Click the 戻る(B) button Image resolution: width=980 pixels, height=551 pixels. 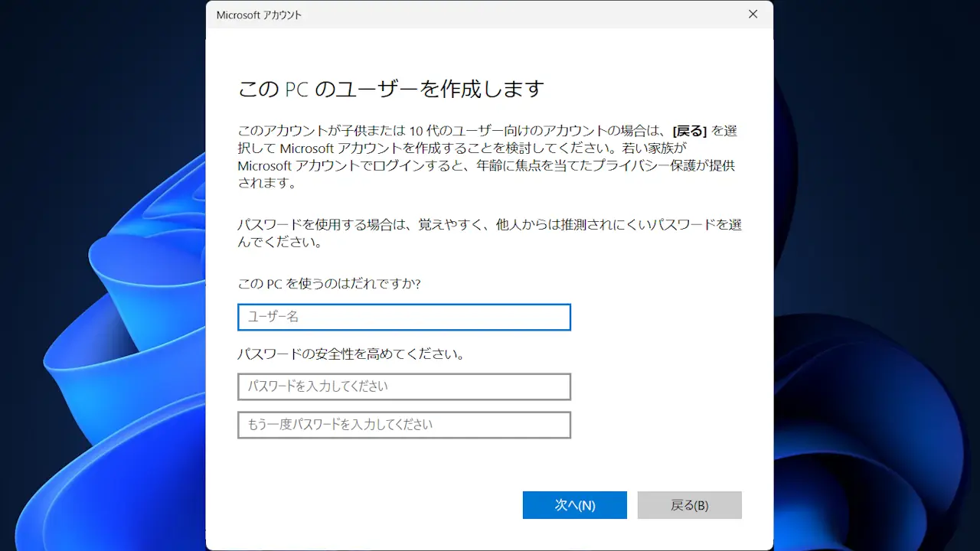tap(689, 505)
